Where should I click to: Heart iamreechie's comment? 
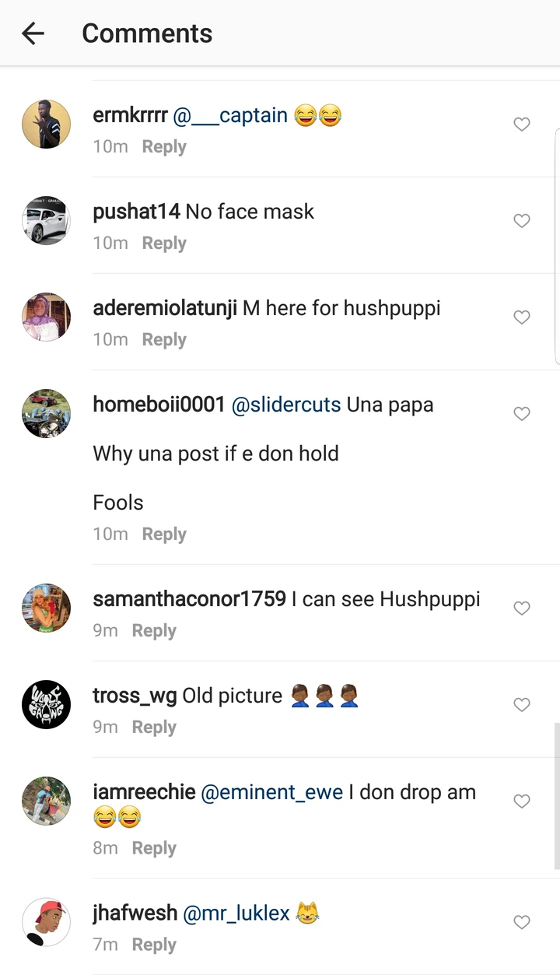522,801
